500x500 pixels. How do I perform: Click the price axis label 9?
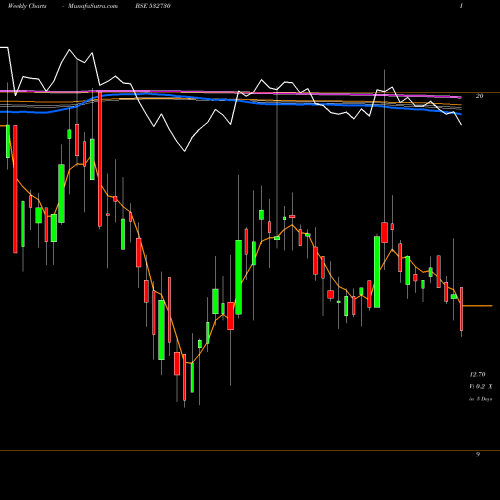[x=478, y=454]
